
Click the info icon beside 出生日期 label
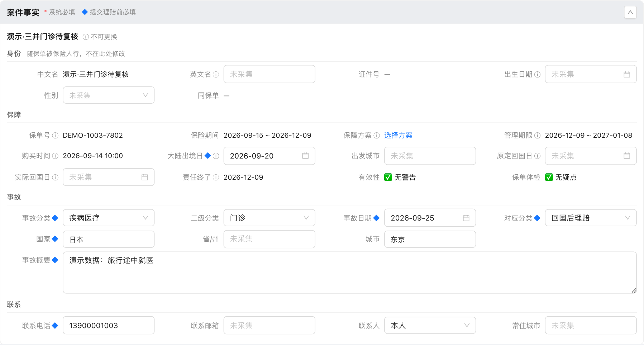tap(537, 74)
